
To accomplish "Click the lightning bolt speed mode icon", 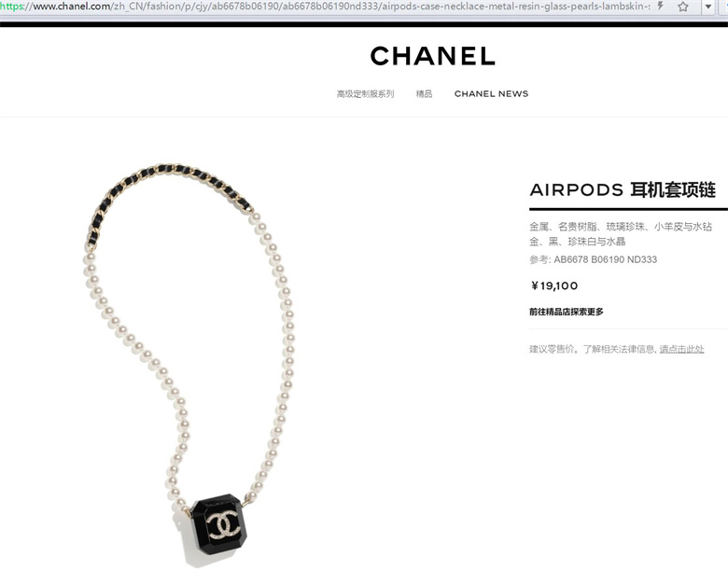I will pos(661,7).
